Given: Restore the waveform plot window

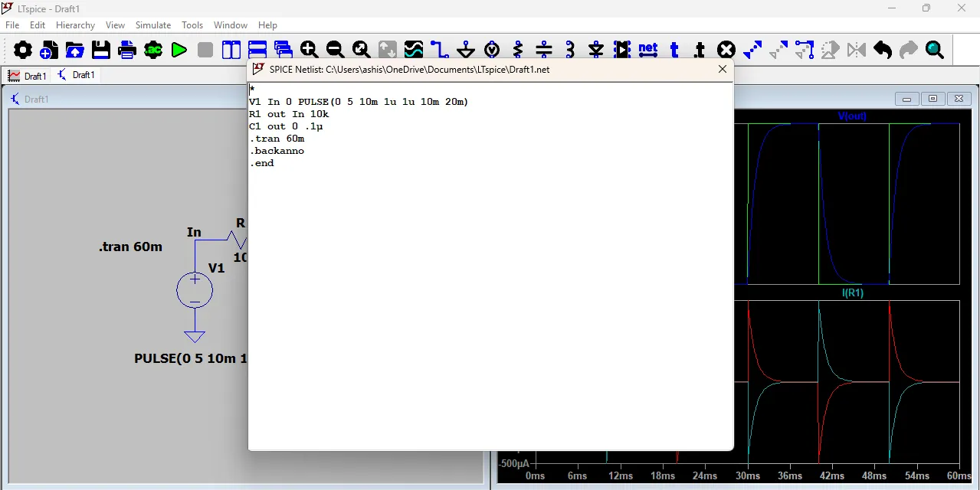Looking at the screenshot, I should coord(933,99).
